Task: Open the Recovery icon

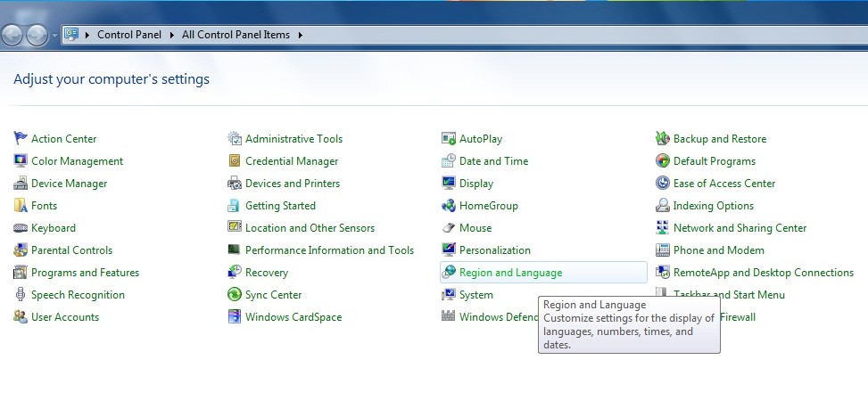Action: click(x=235, y=272)
